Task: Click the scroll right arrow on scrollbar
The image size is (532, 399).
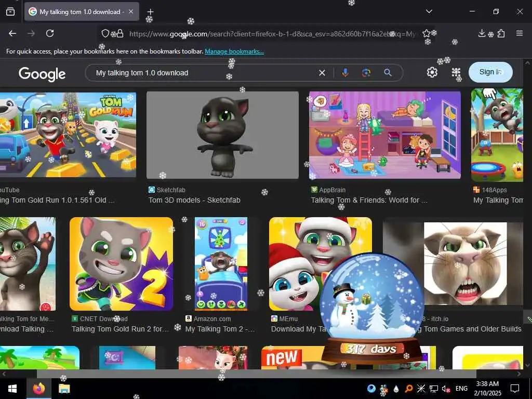Action: pyautogui.click(x=519, y=374)
